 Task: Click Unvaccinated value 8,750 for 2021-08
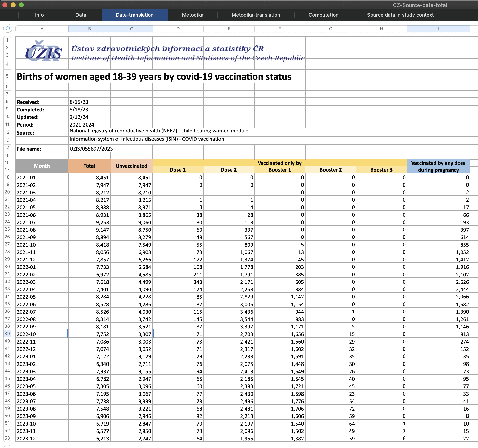click(x=132, y=230)
